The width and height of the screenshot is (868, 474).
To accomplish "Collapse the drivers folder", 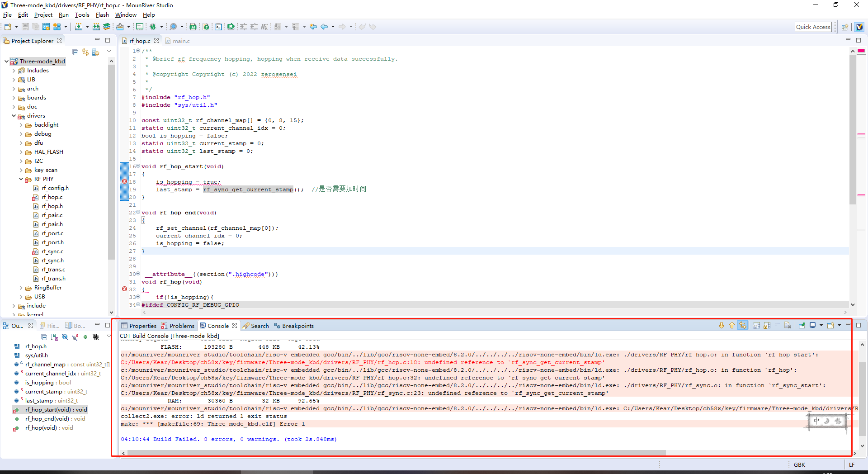I will 14,116.
